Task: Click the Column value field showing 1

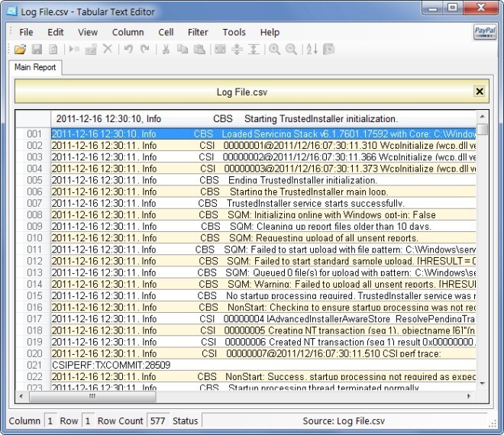Action: (50, 420)
